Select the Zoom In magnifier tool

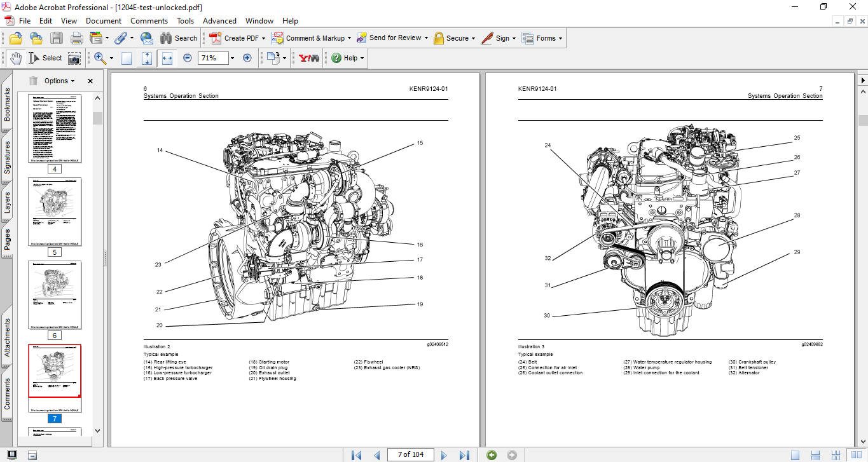coord(99,58)
